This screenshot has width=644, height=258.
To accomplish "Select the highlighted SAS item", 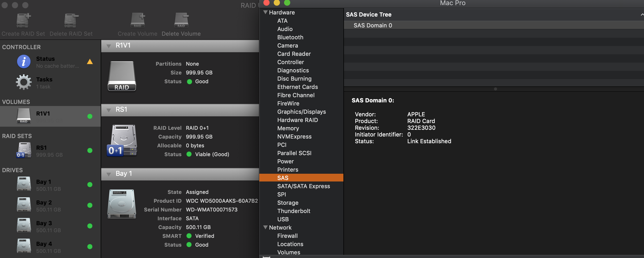I will [301, 178].
